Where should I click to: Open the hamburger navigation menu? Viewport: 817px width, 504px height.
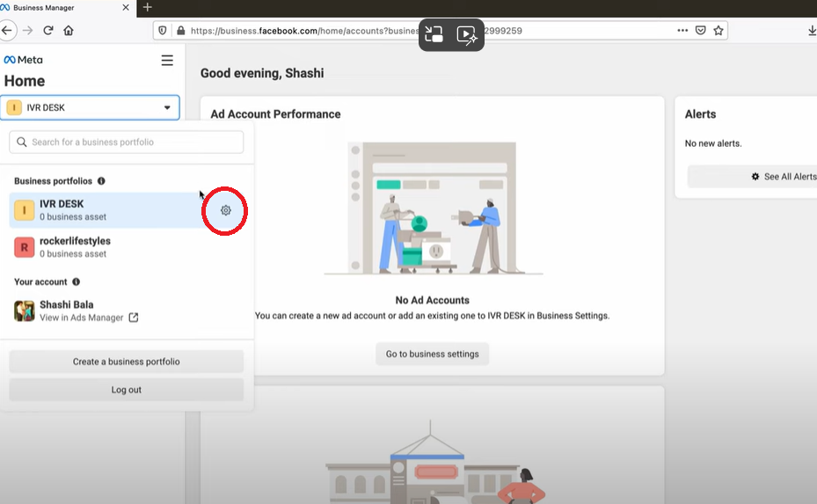point(167,61)
